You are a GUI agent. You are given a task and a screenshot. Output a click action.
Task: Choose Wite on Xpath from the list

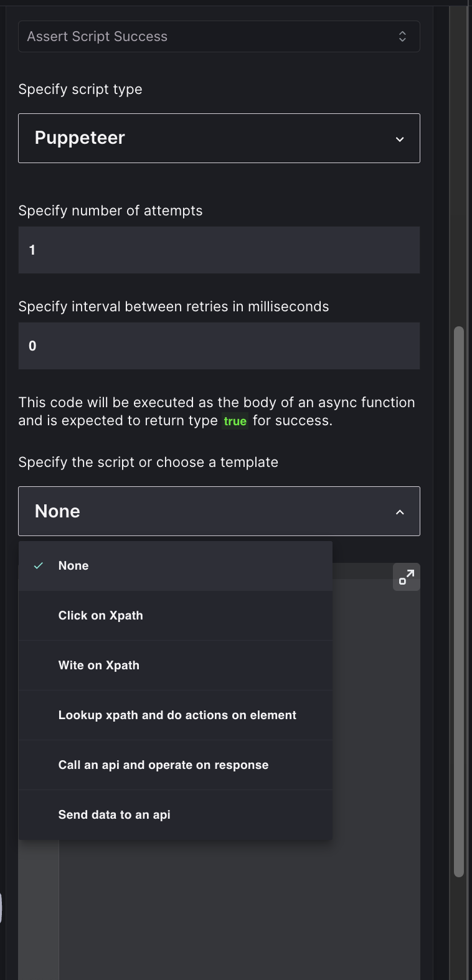tap(98, 665)
